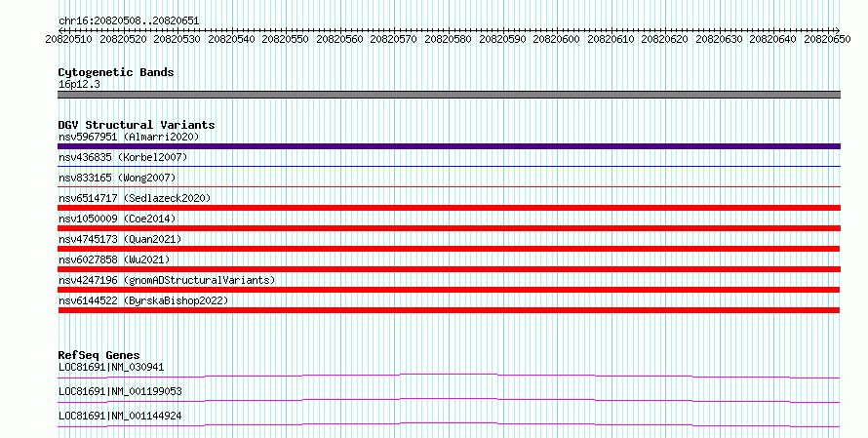The width and height of the screenshot is (868, 438).
Task: Click ruler position 20820570
Action: click(x=394, y=39)
